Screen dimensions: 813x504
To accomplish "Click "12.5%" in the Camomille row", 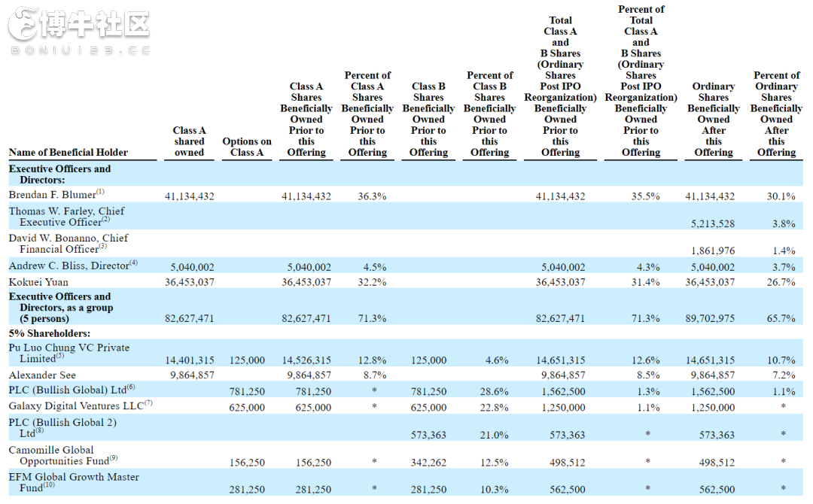I will pyautogui.click(x=494, y=463).
